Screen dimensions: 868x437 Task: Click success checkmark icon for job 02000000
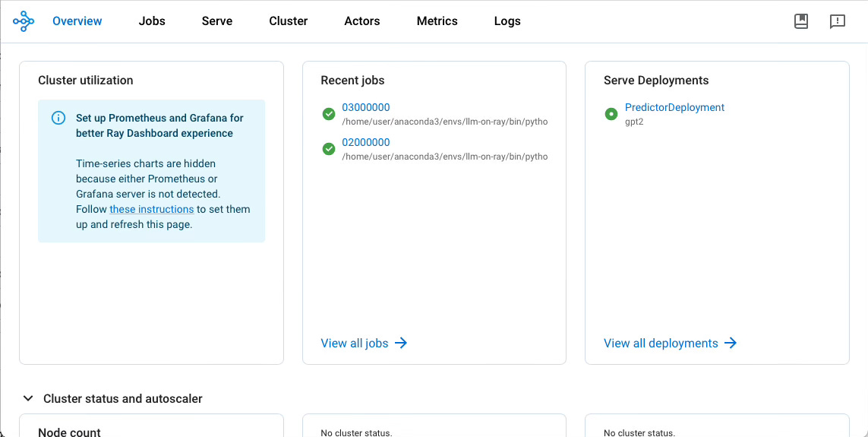coord(329,149)
